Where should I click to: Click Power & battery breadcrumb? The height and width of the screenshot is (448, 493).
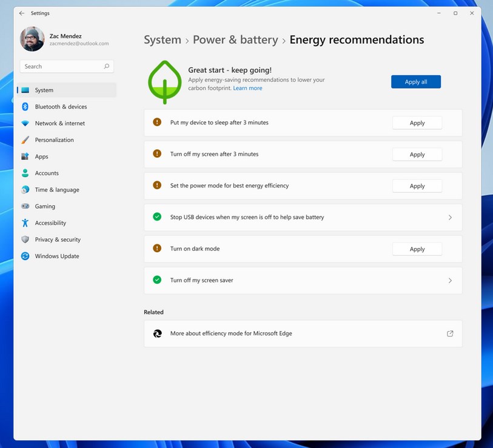click(x=235, y=40)
